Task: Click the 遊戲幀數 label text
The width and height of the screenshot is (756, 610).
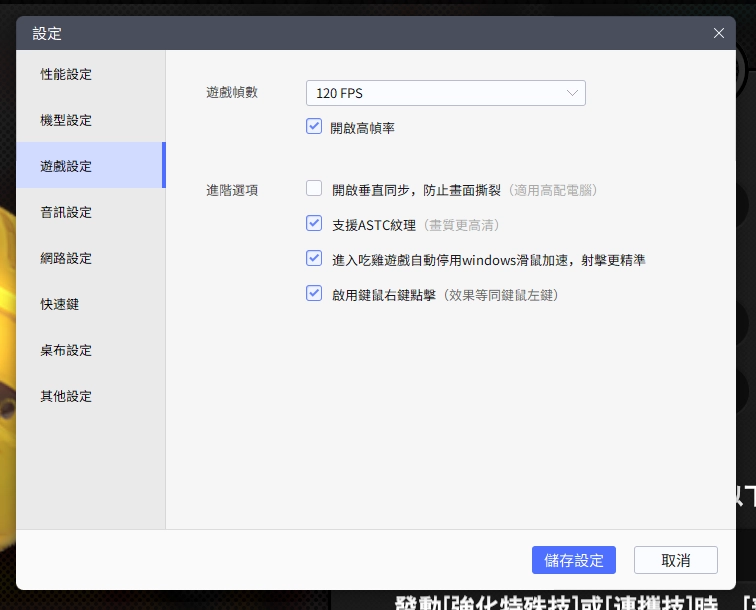Action: point(232,92)
